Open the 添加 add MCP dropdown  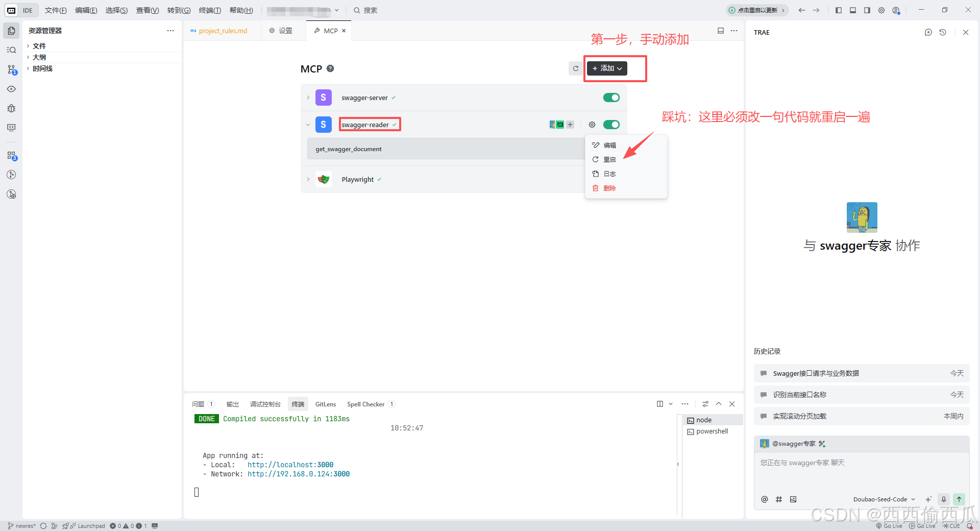click(607, 68)
